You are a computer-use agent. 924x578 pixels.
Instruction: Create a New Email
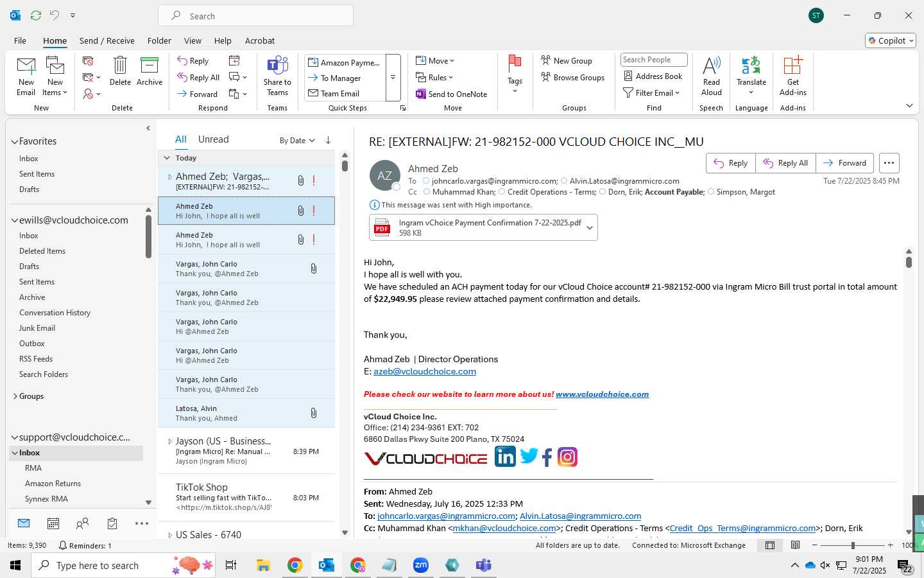pos(26,76)
